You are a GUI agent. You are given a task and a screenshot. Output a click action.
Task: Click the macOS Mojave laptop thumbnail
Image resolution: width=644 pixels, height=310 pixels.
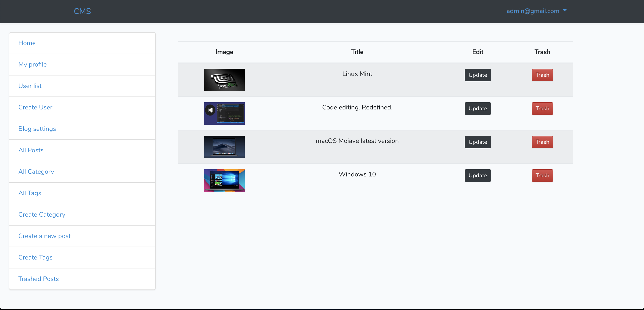pyautogui.click(x=224, y=147)
